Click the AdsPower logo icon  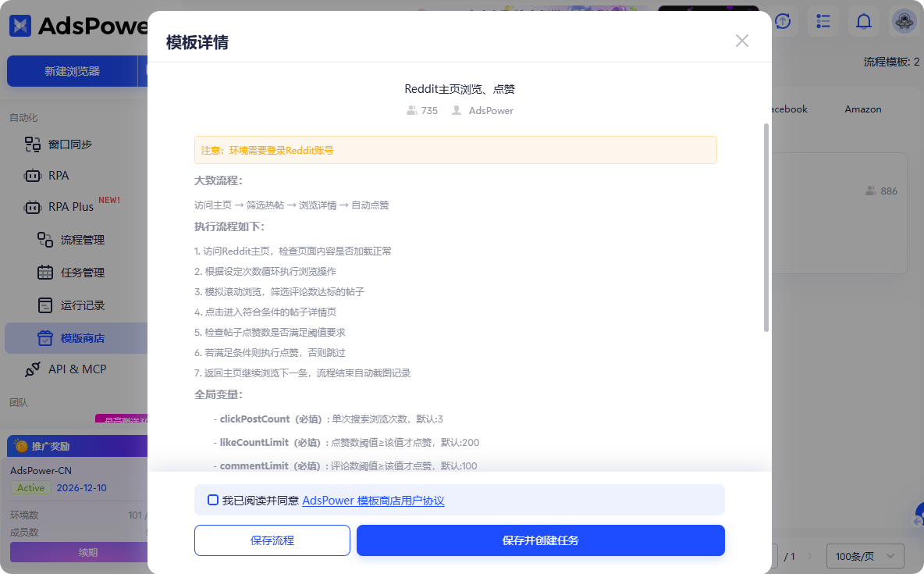pyautogui.click(x=20, y=25)
